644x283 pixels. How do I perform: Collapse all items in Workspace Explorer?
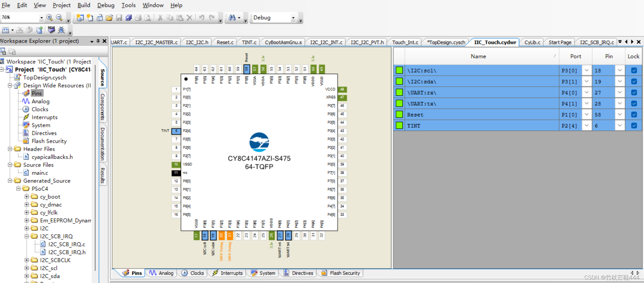[x=4, y=51]
